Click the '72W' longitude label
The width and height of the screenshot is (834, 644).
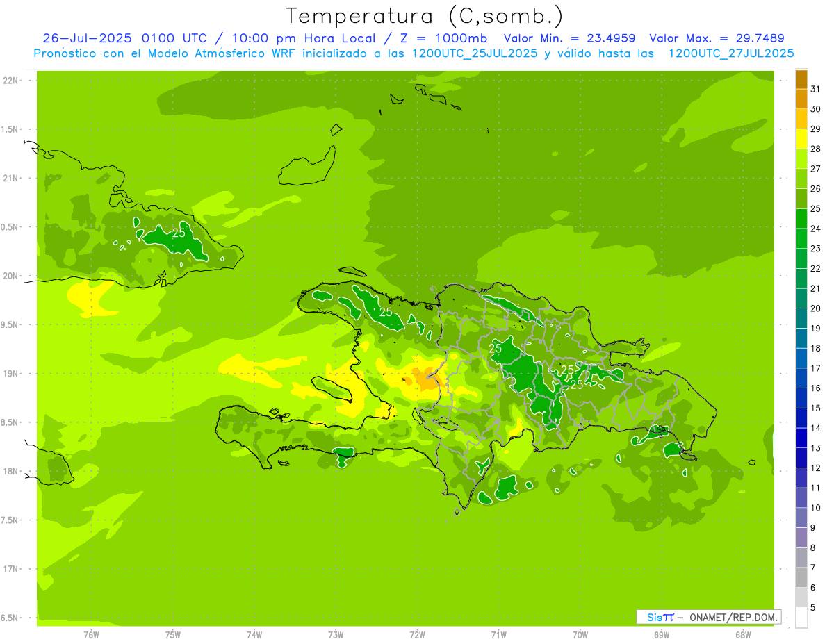tap(418, 635)
